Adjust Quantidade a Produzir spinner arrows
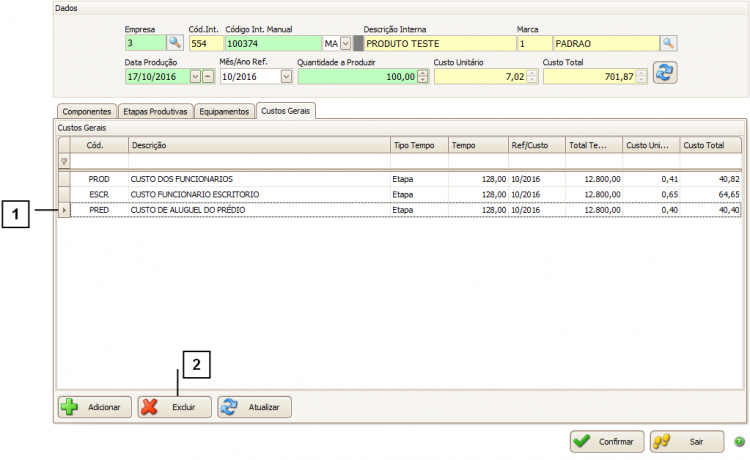The image size is (750, 460). click(423, 76)
